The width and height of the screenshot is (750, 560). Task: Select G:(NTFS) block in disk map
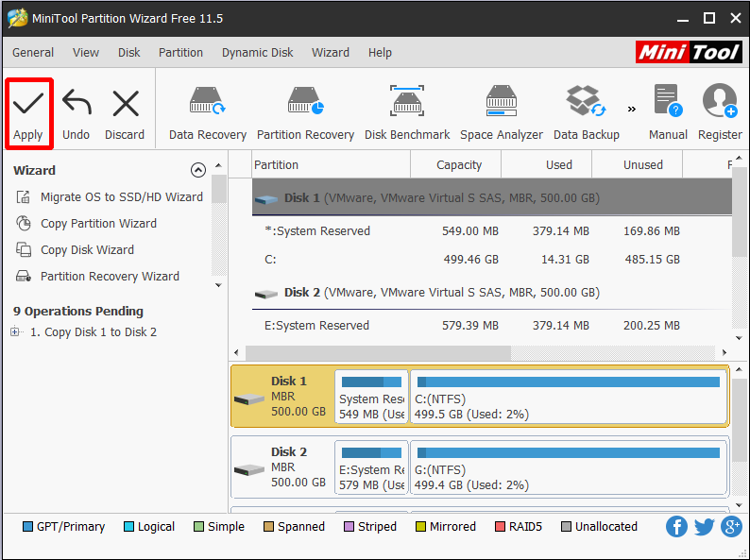tap(569, 467)
